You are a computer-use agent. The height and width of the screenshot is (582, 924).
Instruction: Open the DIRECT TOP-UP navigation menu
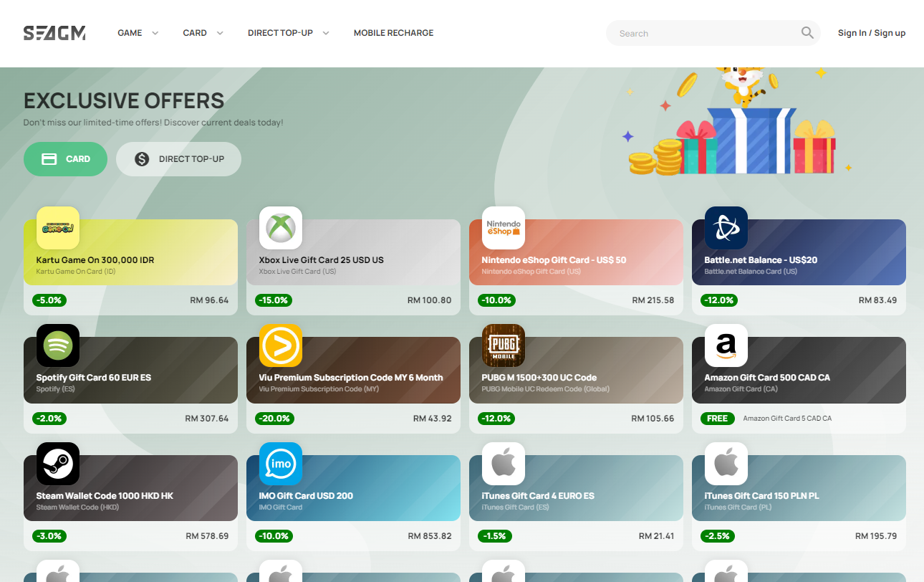280,33
